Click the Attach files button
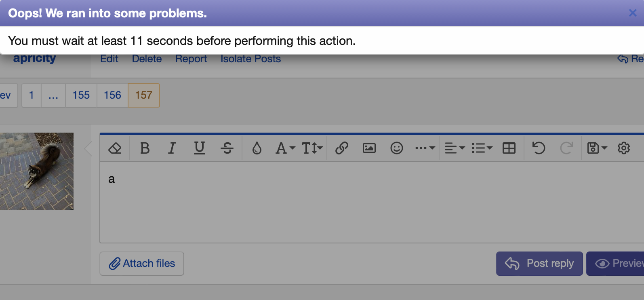This screenshot has width=644, height=300. (x=142, y=264)
